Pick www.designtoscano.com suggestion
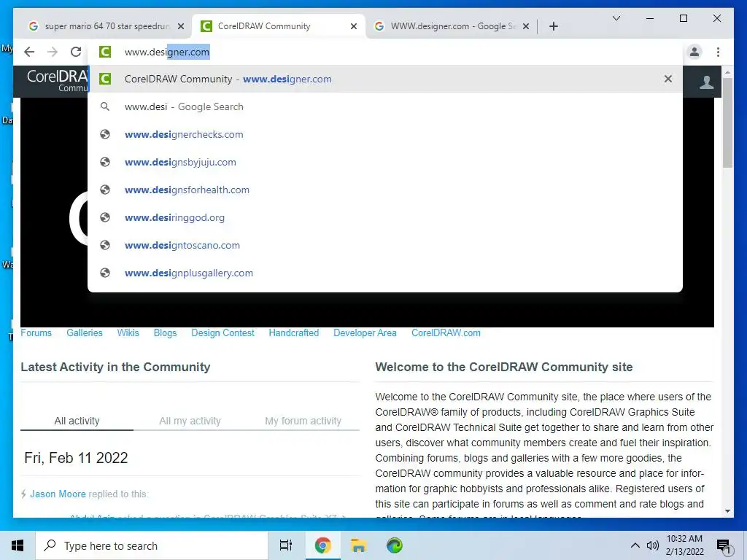The height and width of the screenshot is (560, 747). click(x=385, y=245)
